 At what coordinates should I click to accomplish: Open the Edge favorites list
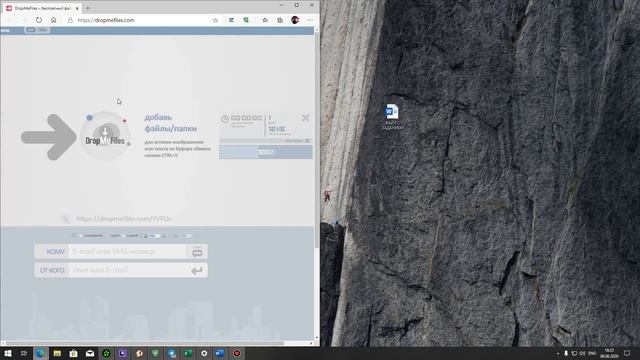(265, 20)
